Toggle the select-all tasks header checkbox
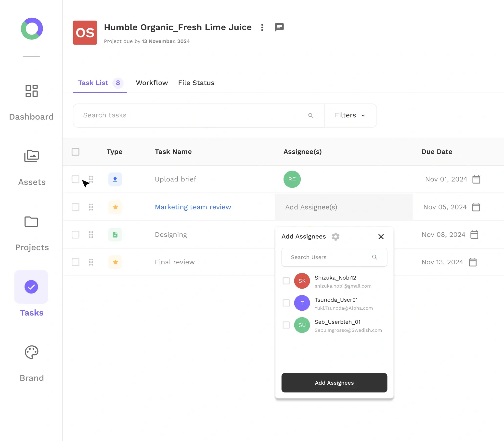 [x=75, y=152]
